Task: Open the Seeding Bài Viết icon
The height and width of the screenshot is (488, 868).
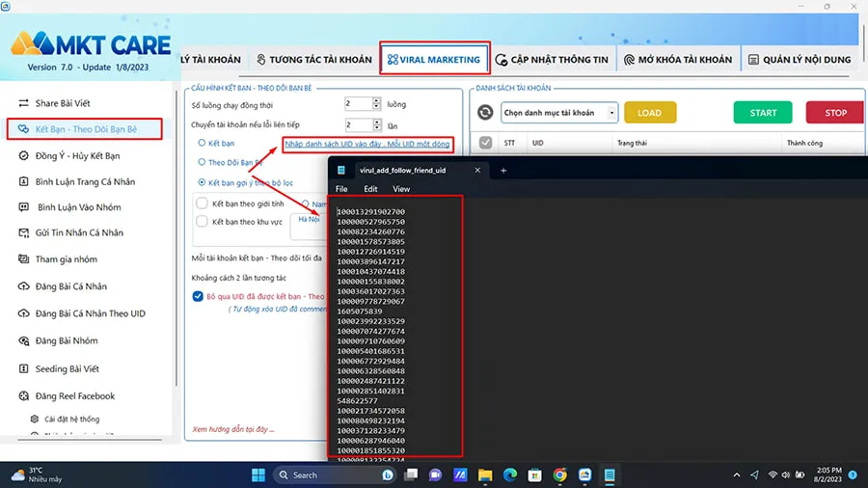Action: pyautogui.click(x=24, y=368)
